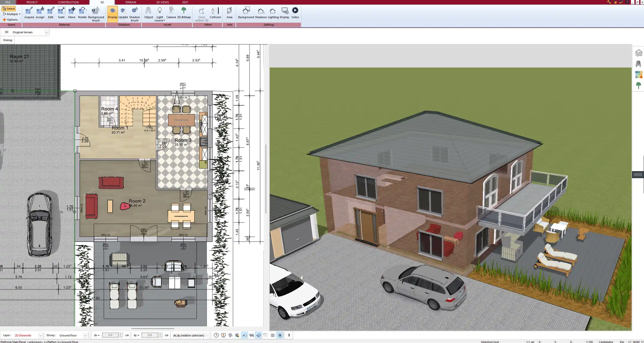Toggle the Display button in the Shadows group
Image resolution: width=644 pixels, height=343 pixels.
coord(112,13)
